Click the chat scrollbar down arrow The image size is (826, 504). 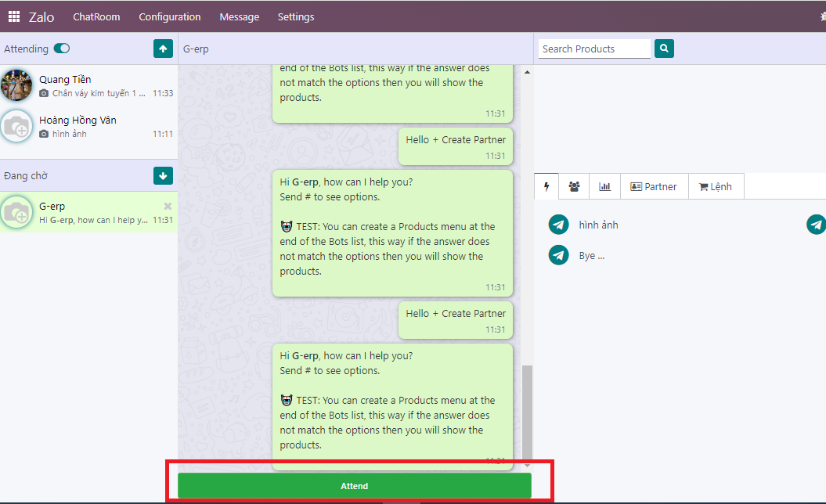[x=527, y=466]
